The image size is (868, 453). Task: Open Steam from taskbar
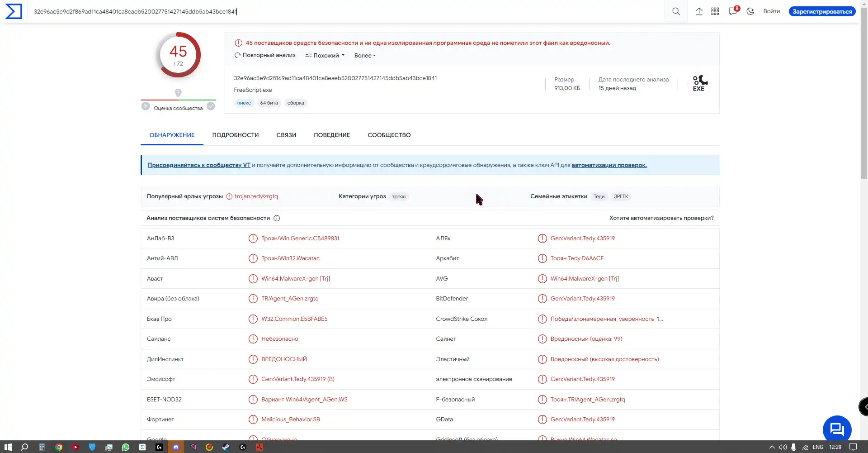226,447
